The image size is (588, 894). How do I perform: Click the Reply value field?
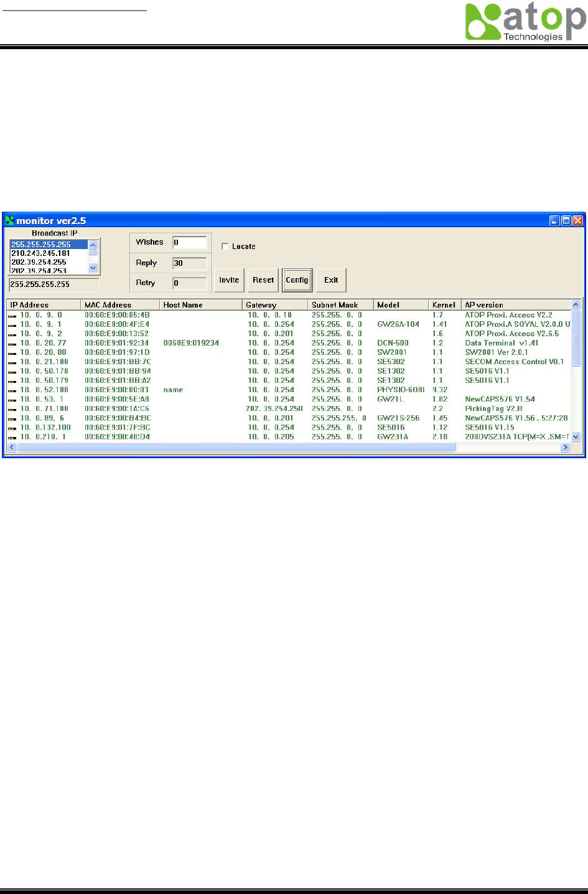tap(190, 263)
